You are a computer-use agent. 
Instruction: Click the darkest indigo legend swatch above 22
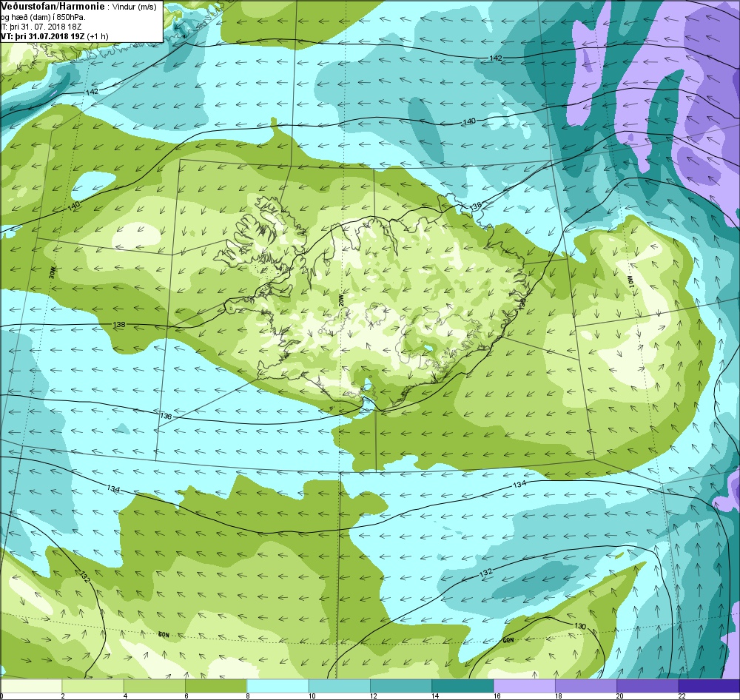[710, 685]
